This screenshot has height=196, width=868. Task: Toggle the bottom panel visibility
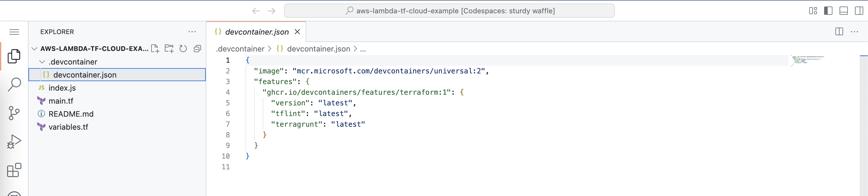tap(843, 10)
